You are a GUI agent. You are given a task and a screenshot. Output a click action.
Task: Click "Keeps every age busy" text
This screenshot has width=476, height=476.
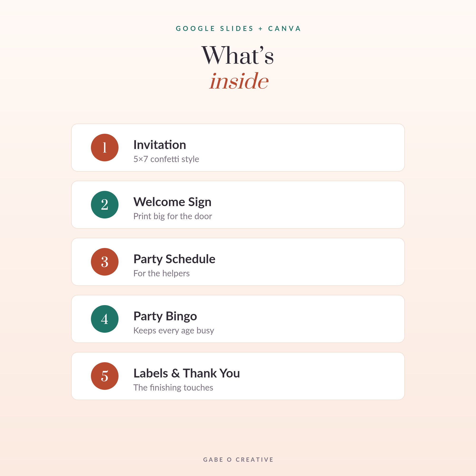tap(174, 331)
